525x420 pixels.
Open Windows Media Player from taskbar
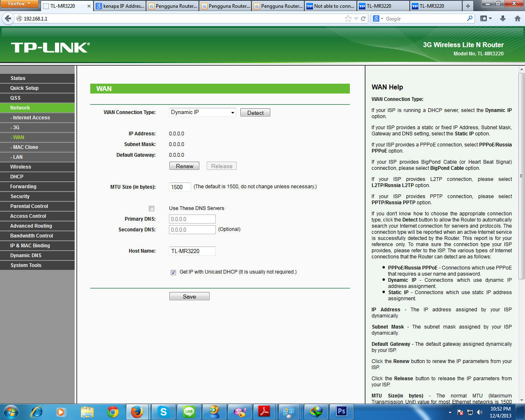(x=61, y=411)
